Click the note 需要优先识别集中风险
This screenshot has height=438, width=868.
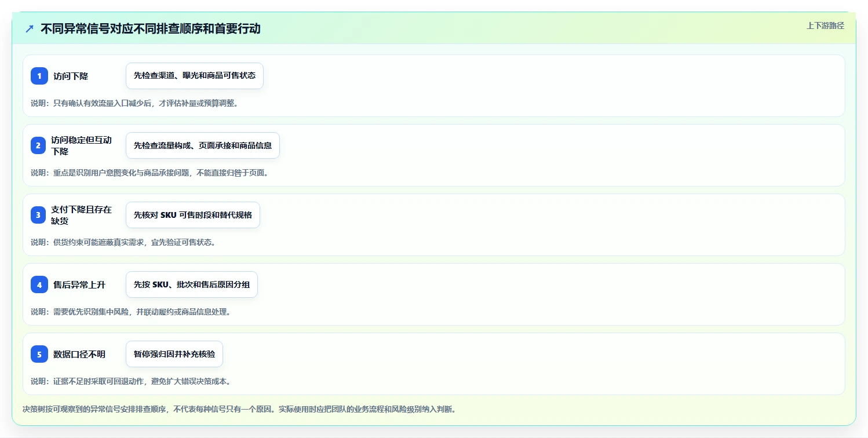click(x=131, y=312)
